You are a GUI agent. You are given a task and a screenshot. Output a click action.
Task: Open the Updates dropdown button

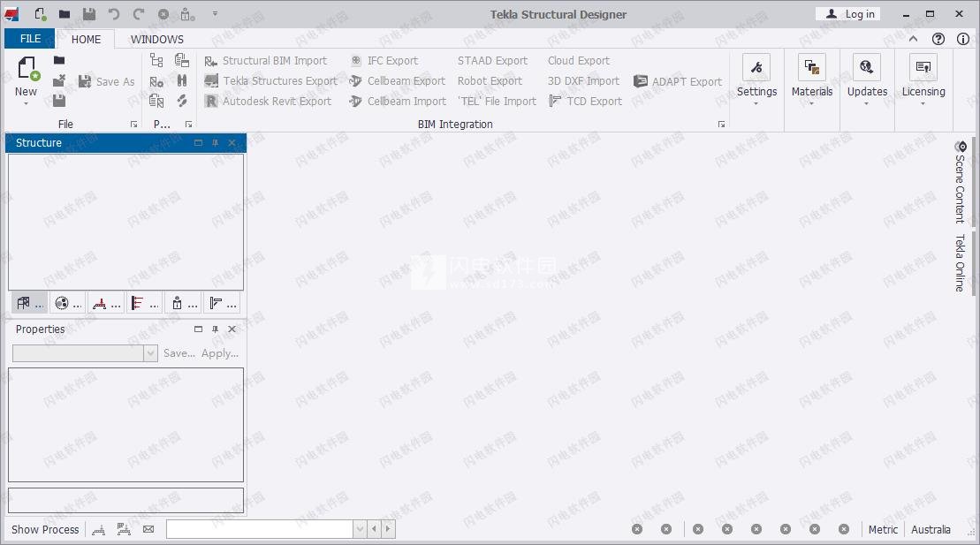[x=867, y=80]
